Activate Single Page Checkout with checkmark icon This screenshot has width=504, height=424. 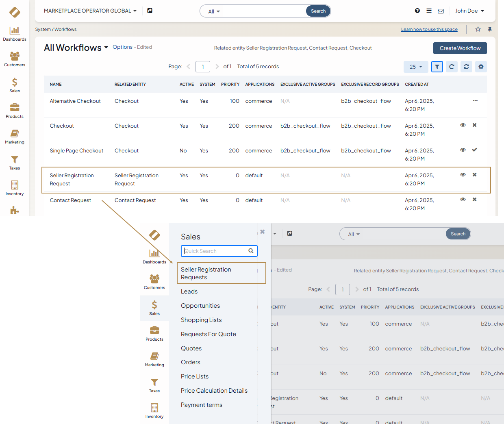pyautogui.click(x=474, y=150)
